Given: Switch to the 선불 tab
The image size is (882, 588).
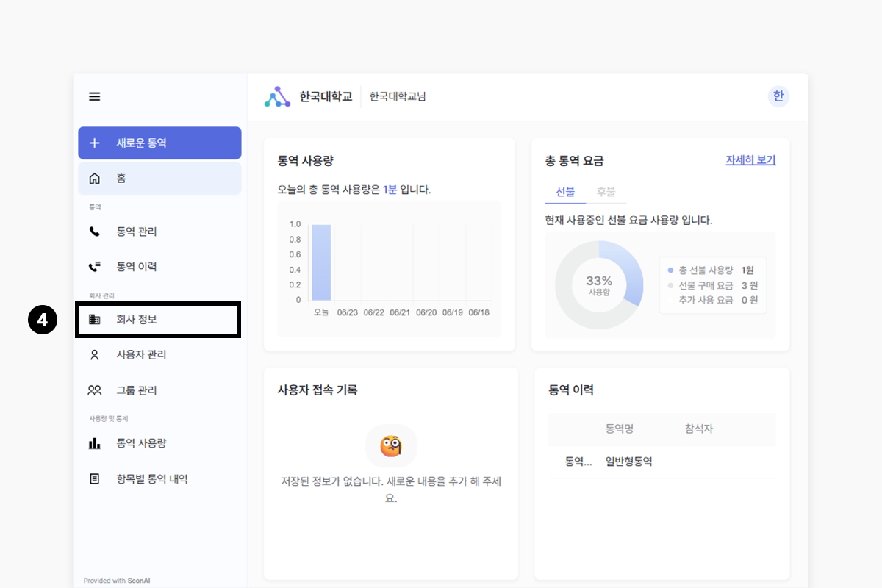Looking at the screenshot, I should coord(565,192).
